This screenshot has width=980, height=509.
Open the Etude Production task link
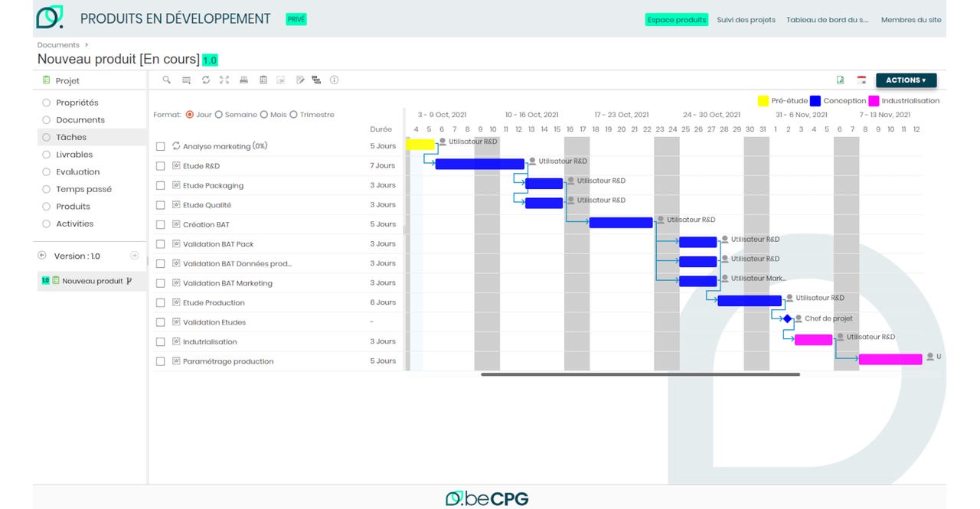214,303
